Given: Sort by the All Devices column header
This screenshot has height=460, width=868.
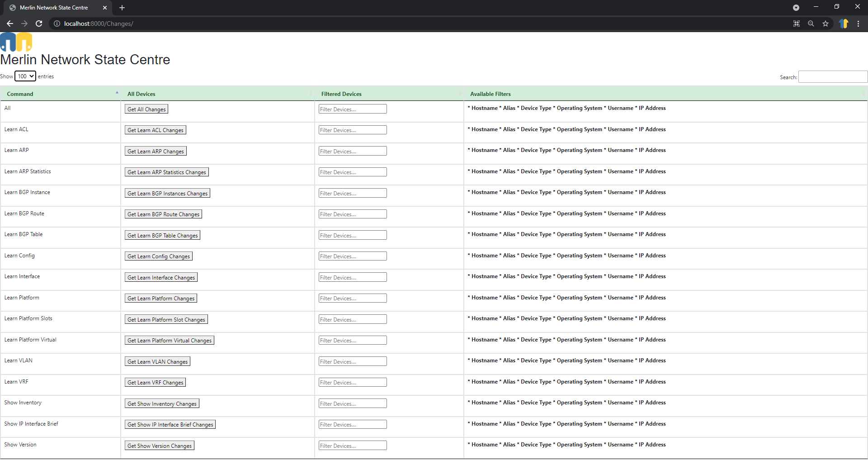Looking at the screenshot, I should click(x=218, y=94).
